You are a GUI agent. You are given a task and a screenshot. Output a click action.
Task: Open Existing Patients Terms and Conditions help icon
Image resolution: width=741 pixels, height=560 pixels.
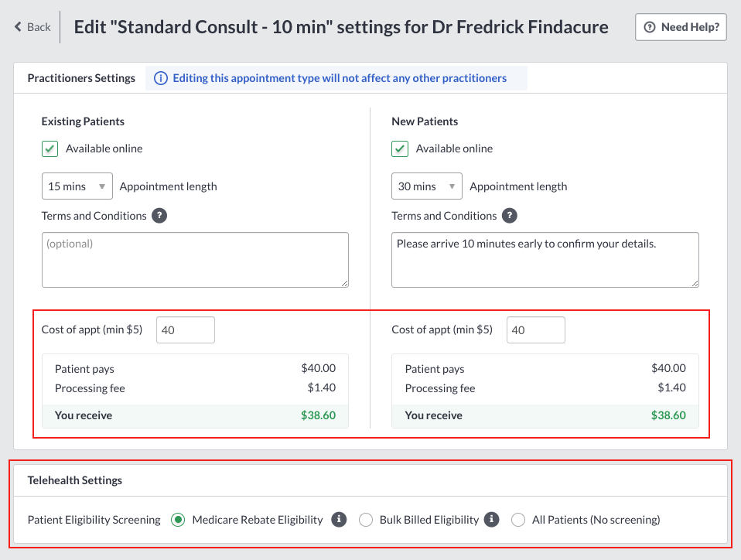(x=159, y=216)
